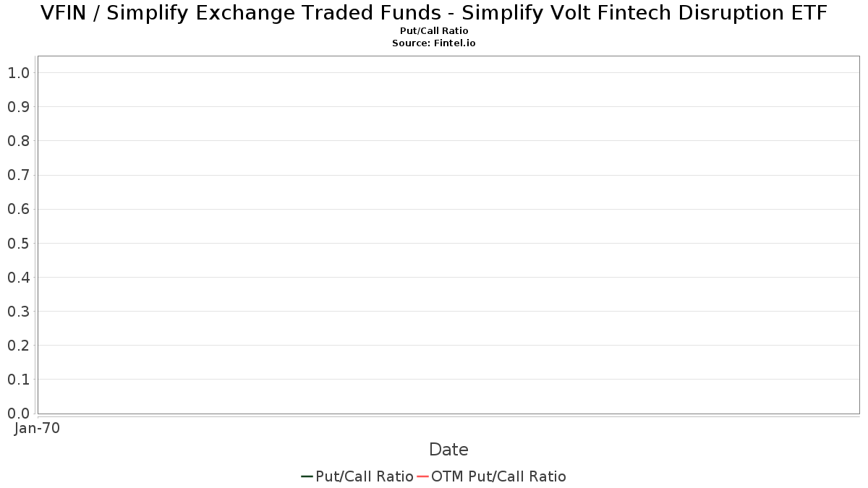Image resolution: width=868 pixels, height=488 pixels.
Task: Click the 'Put/Call Ratio' subtitle text
Action: coord(434,31)
